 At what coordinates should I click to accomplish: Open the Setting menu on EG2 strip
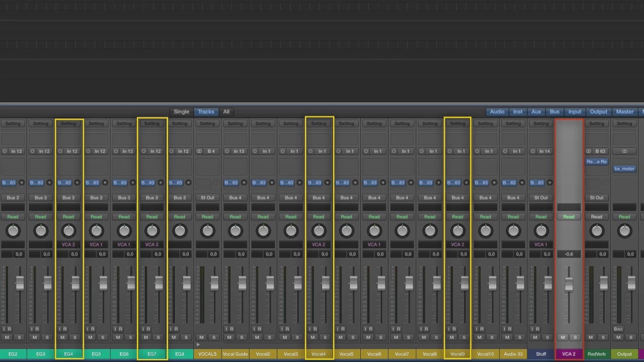[x=13, y=124]
